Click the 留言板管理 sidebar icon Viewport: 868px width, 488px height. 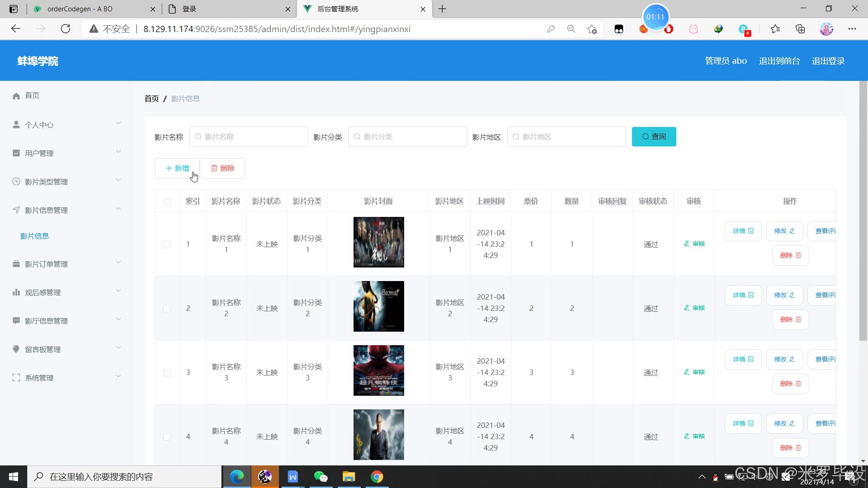pyautogui.click(x=16, y=349)
